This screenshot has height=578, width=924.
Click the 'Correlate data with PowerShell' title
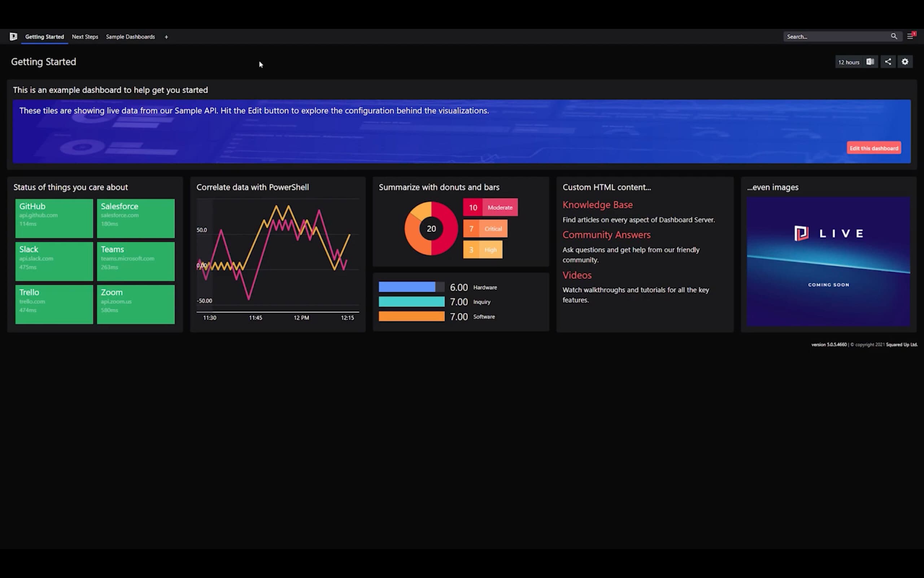pyautogui.click(x=252, y=187)
